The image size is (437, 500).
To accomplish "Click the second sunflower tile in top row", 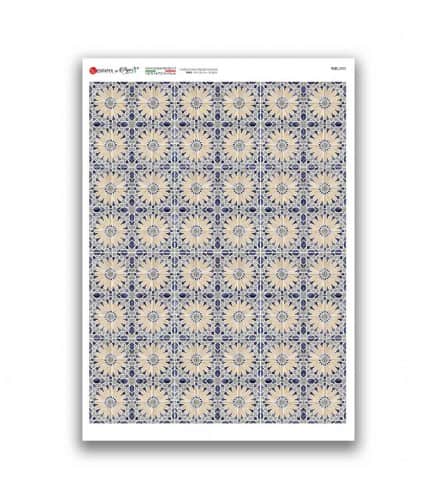I will pyautogui.click(x=153, y=103).
